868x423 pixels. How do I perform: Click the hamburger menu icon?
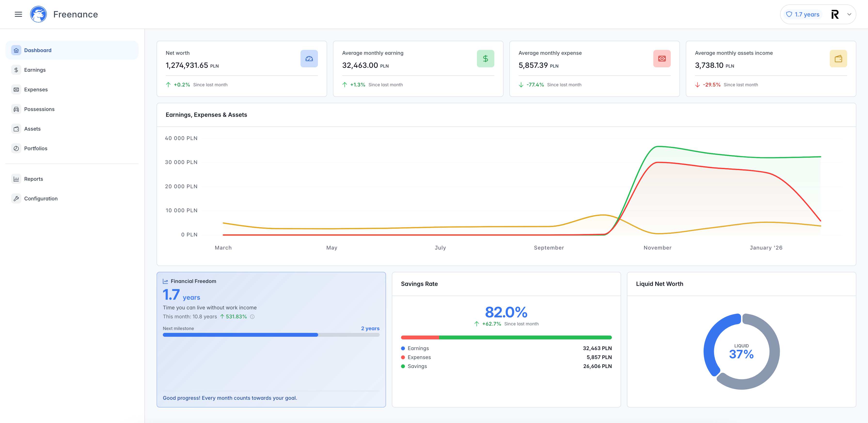tap(18, 14)
